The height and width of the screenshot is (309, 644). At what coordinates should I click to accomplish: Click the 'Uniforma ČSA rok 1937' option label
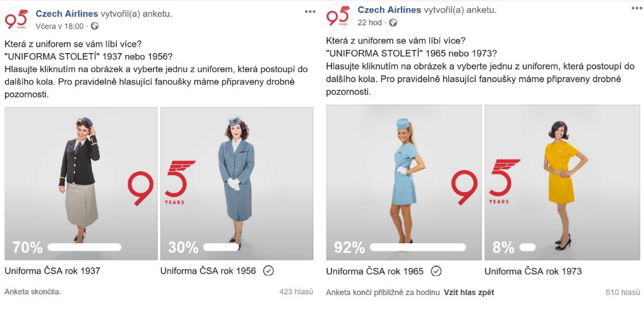coord(52,271)
